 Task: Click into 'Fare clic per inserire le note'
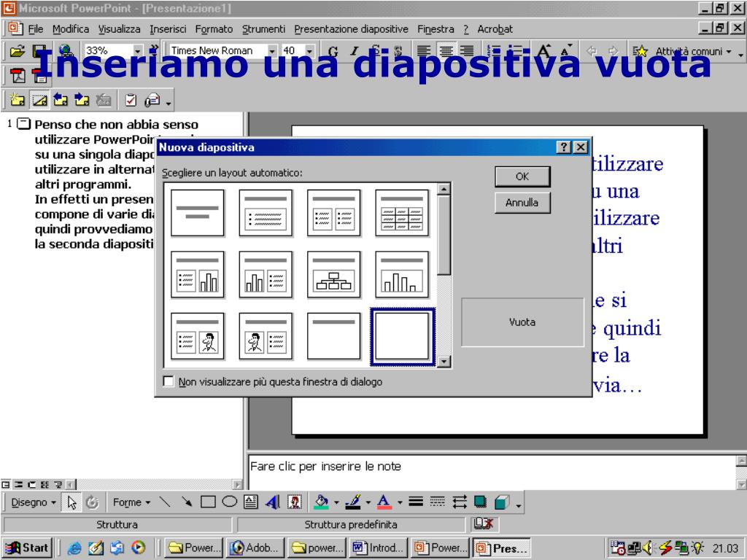point(492,472)
